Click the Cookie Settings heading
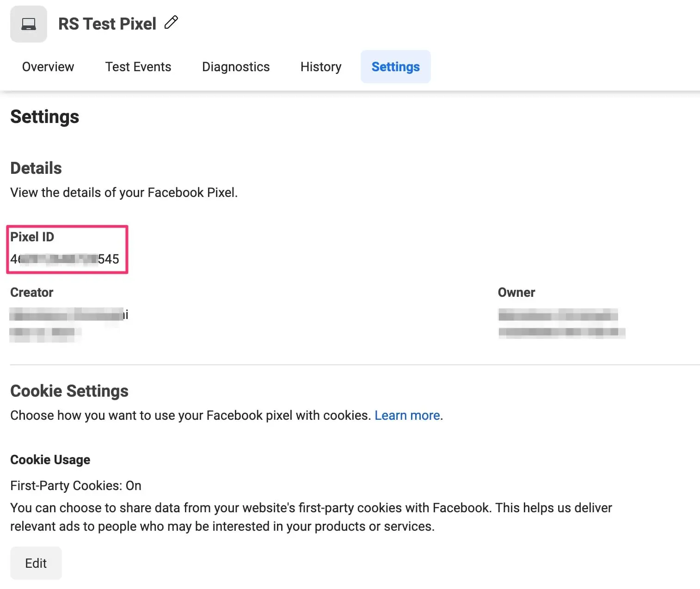Screen dimensions: 700x589 coord(69,391)
